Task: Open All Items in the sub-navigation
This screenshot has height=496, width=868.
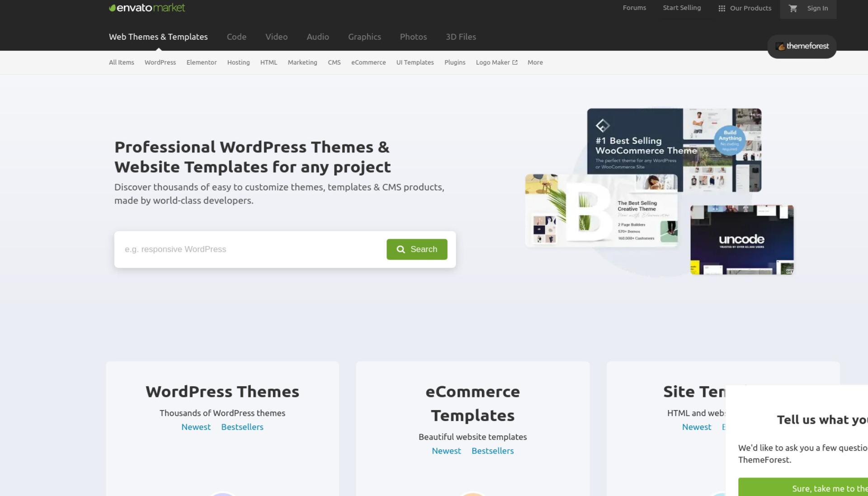Action: click(122, 62)
